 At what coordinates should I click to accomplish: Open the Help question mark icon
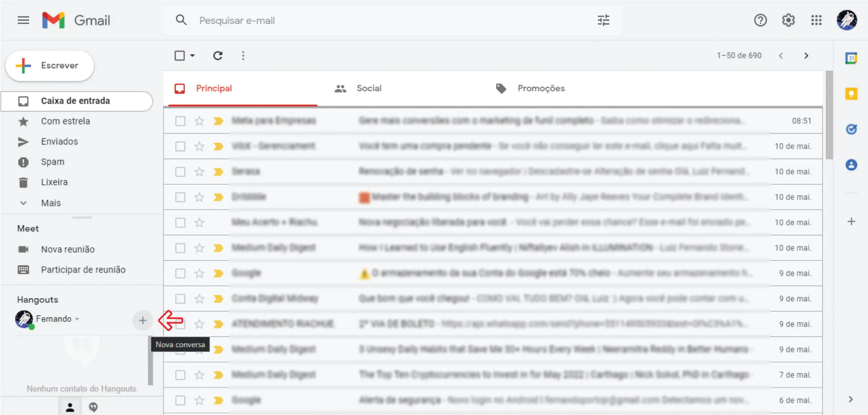tap(760, 20)
